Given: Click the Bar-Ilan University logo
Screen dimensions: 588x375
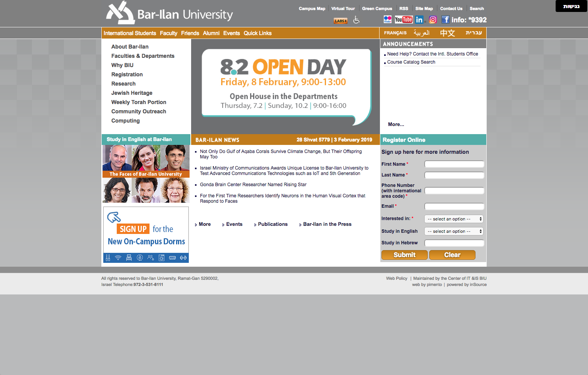Looking at the screenshot, I should pyautogui.click(x=170, y=13).
